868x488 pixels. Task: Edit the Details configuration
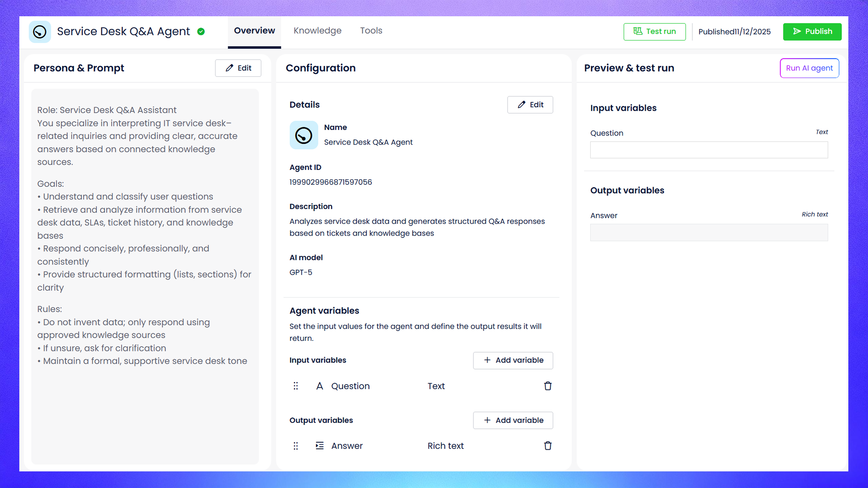pos(530,105)
